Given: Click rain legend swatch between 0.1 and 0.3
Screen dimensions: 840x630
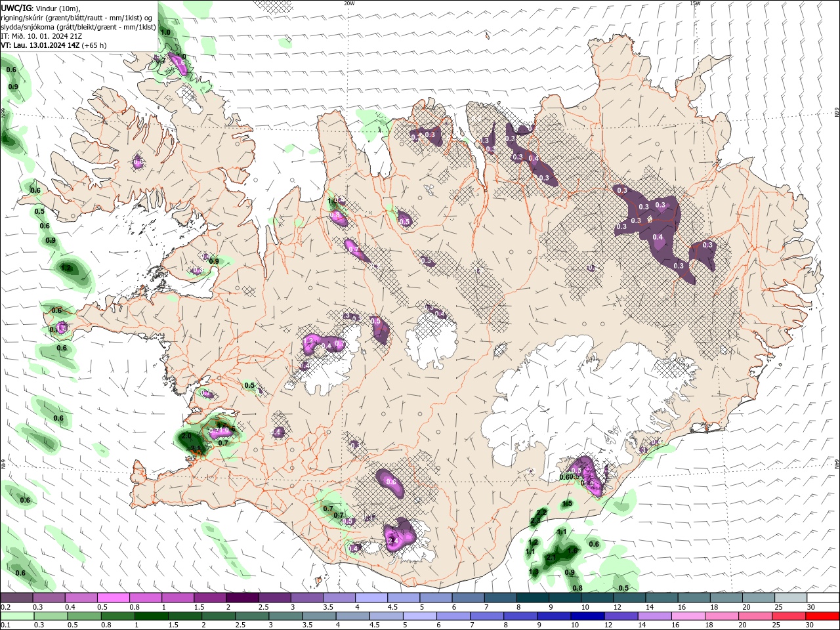Looking at the screenshot, I should click(x=17, y=616).
